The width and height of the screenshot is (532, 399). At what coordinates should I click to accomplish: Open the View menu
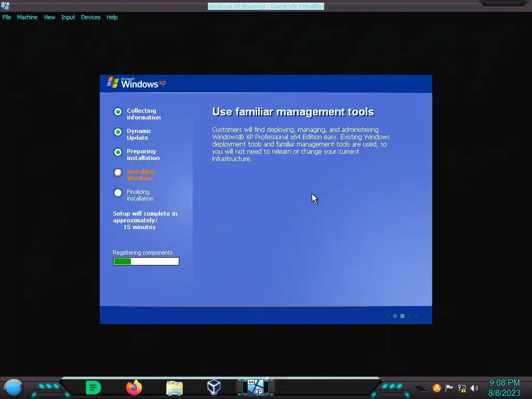[x=49, y=17]
